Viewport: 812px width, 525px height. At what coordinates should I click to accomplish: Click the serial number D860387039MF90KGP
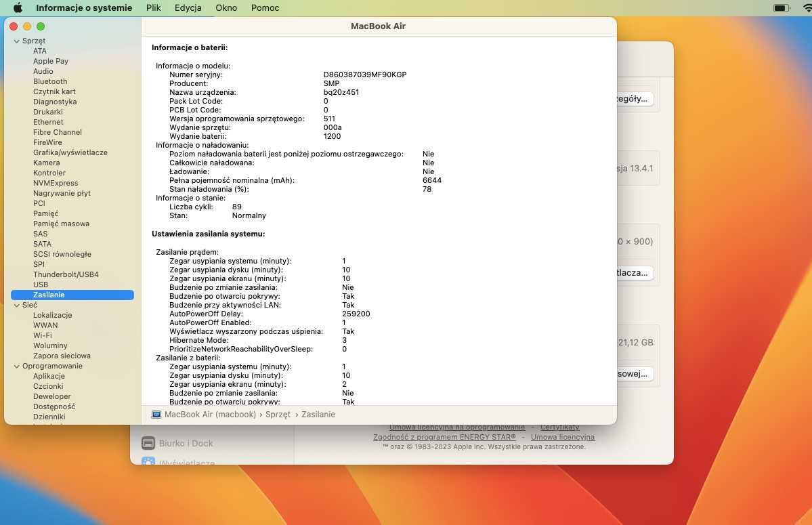pos(365,75)
